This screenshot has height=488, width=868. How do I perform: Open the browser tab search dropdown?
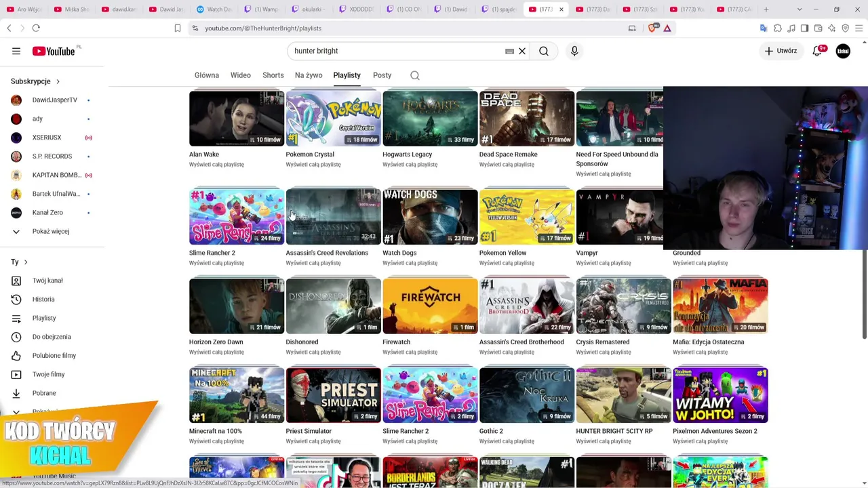[x=799, y=9]
